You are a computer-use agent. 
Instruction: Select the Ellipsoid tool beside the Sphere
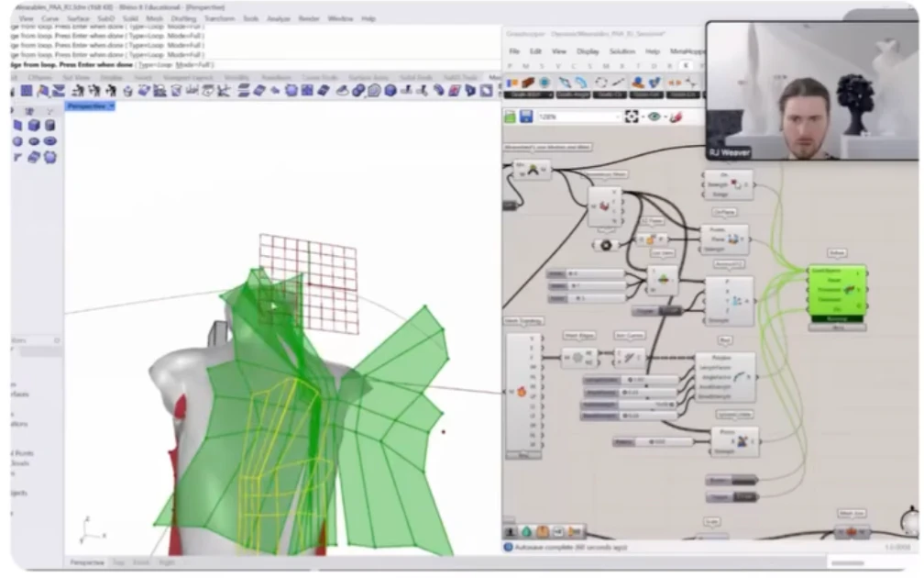tap(34, 141)
